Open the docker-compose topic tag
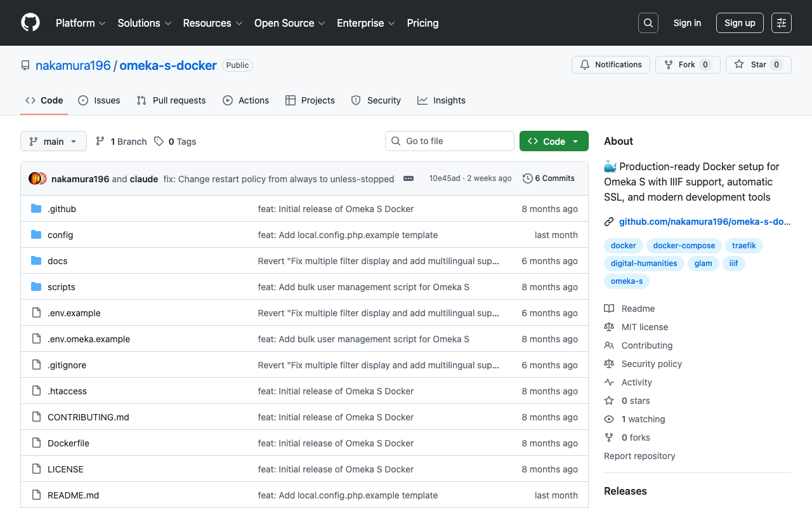 click(683, 246)
